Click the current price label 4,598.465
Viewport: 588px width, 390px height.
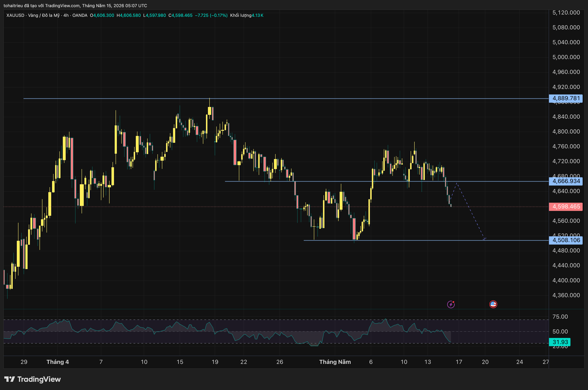[566, 206]
